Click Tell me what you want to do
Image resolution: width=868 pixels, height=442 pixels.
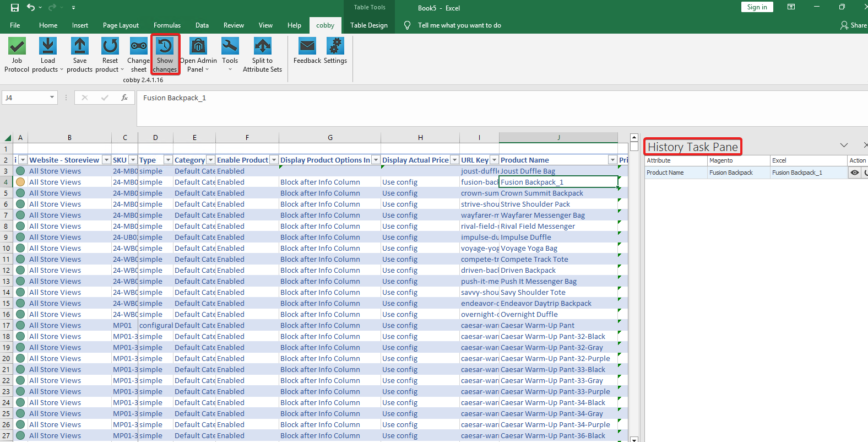(x=459, y=25)
